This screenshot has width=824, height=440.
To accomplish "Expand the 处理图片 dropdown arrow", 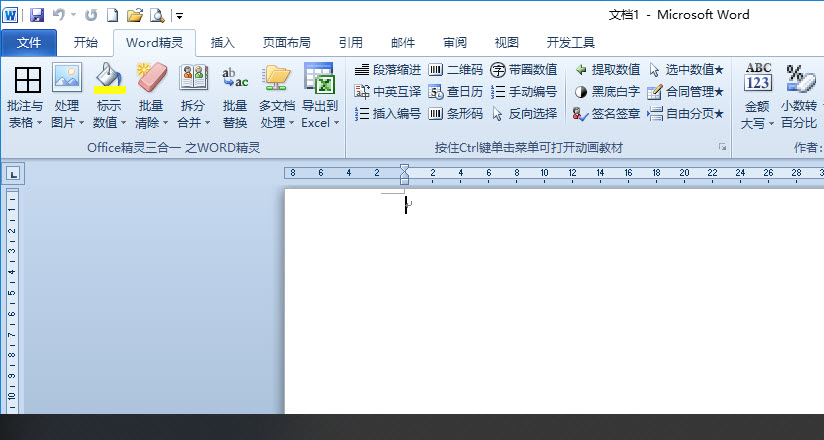I will coord(81,124).
